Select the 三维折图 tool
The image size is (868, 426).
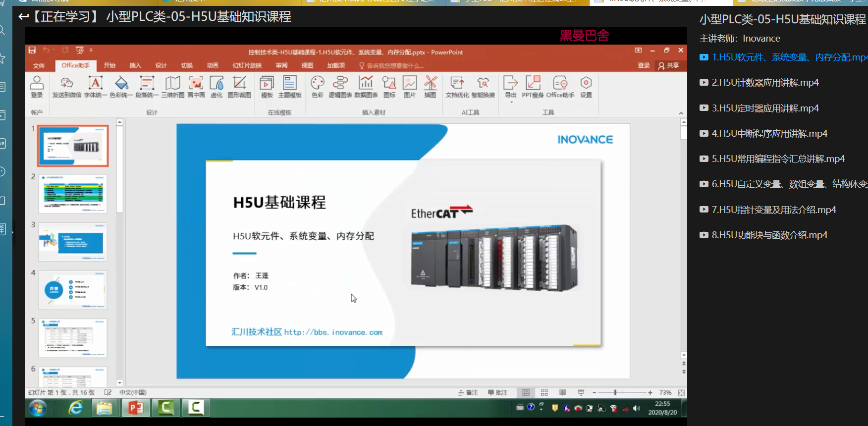pos(173,87)
